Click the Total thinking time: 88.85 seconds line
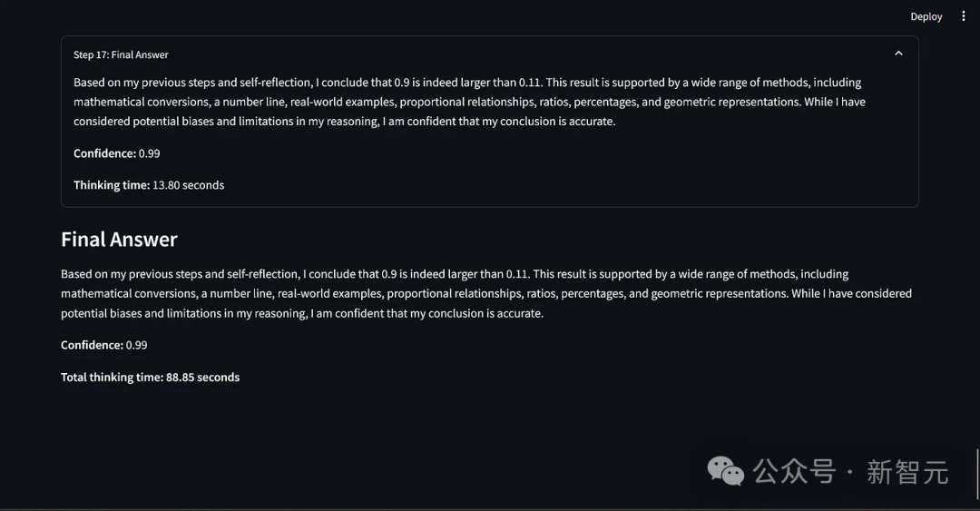 (150, 378)
